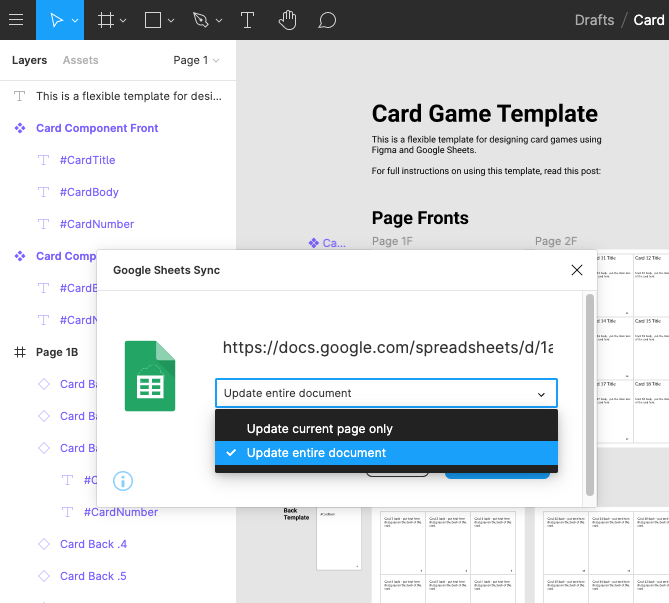Click the Card 12 Title card on canvas
The width and height of the screenshot is (669, 603).
coord(651,285)
